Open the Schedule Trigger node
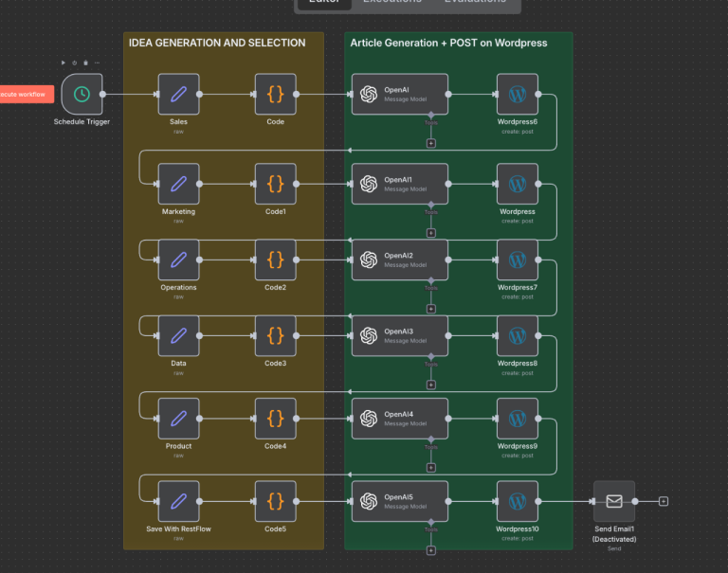728x573 pixels. (x=82, y=94)
